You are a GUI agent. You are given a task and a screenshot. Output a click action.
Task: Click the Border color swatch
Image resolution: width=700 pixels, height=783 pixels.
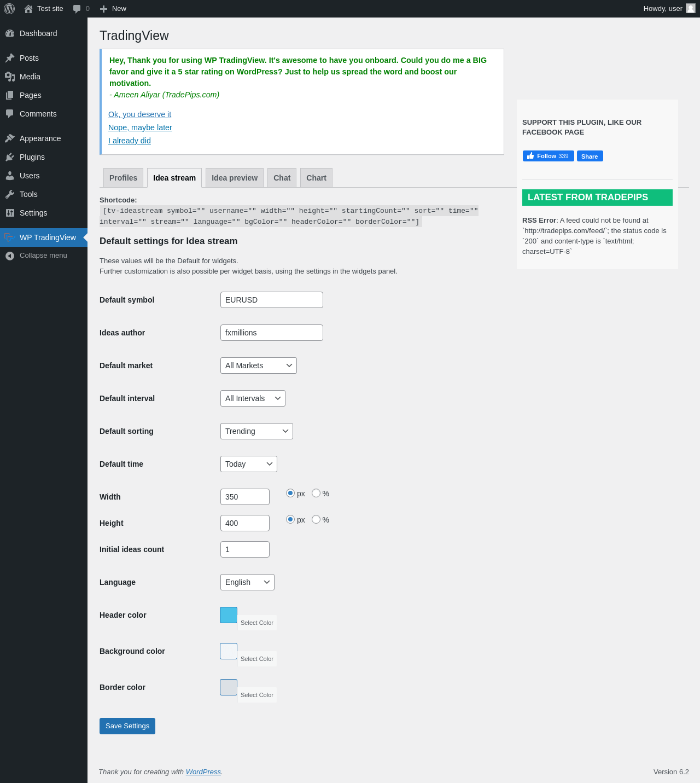tap(229, 687)
